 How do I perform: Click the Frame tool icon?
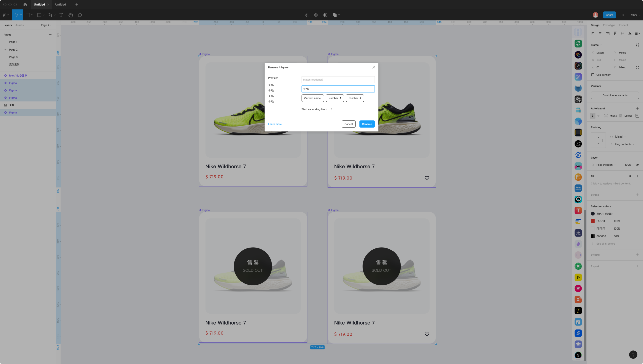click(x=28, y=15)
